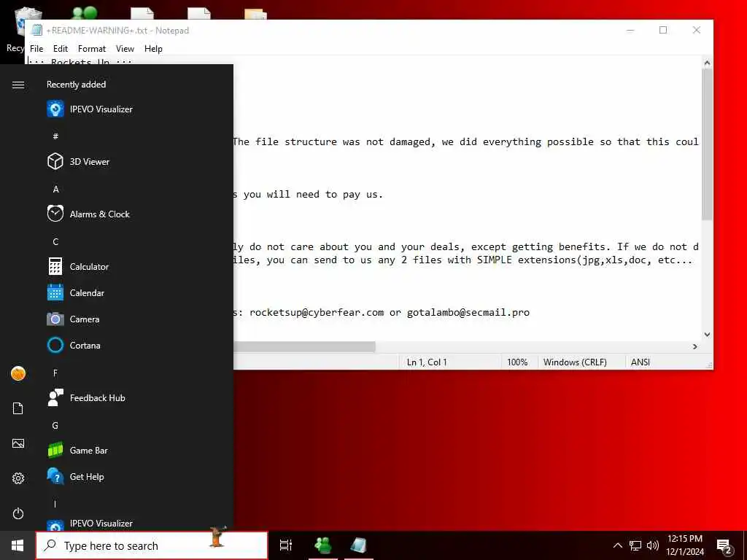Open the Action Center notifications
Screen dimensions: 747x560
coord(724,546)
